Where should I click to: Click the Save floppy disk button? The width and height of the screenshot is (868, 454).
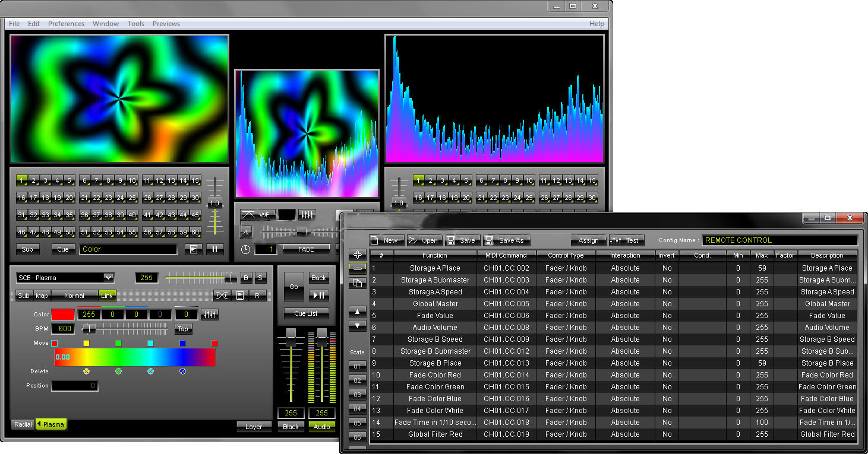461,240
